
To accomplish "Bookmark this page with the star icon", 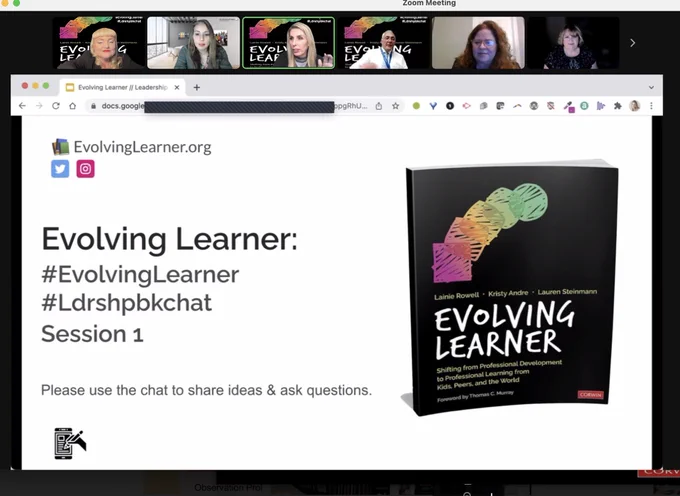I will (396, 106).
